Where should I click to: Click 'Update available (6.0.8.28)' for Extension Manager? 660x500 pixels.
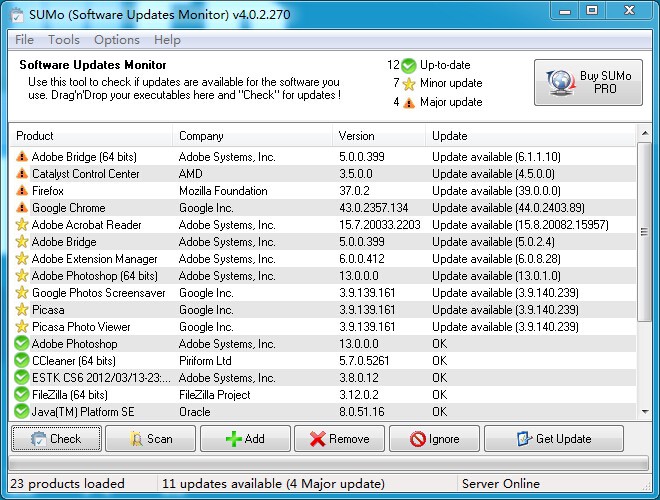click(x=496, y=258)
